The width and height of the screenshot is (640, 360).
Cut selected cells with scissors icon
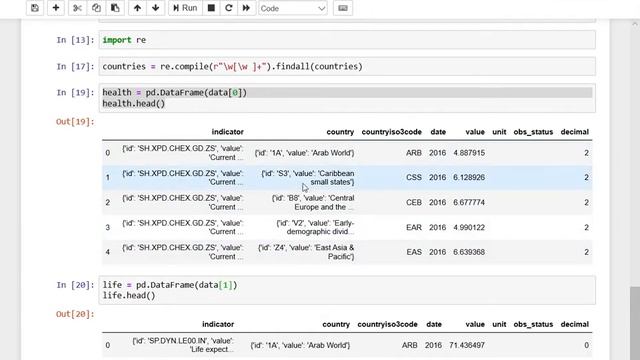77,8
